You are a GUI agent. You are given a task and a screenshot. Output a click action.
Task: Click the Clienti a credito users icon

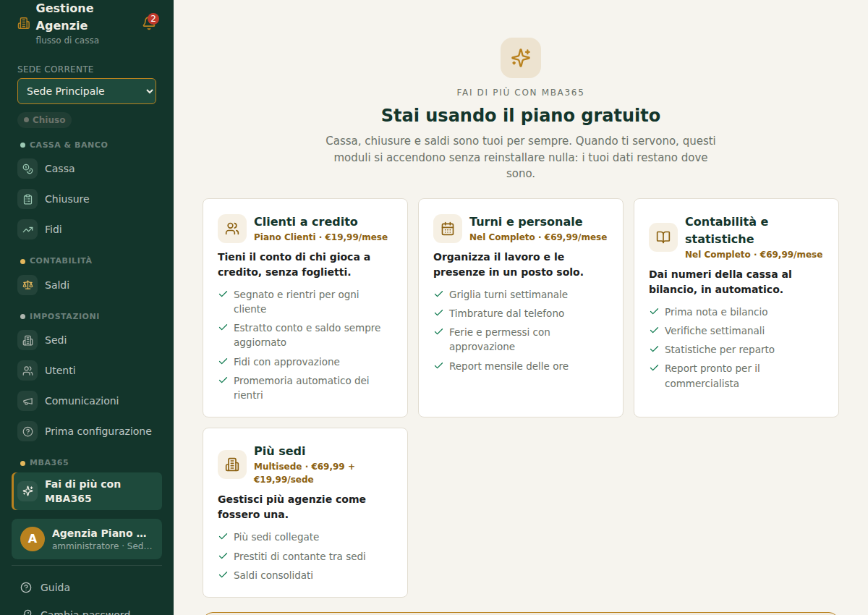click(x=232, y=229)
